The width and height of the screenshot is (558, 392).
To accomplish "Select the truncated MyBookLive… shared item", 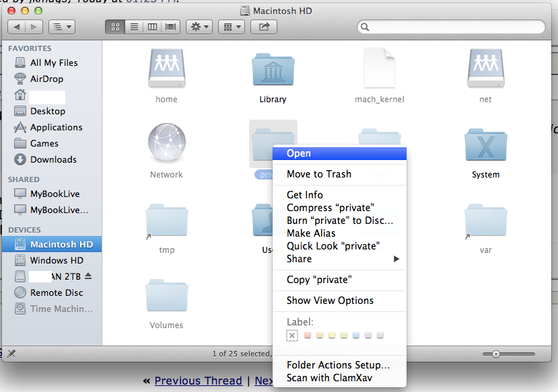I will (52, 210).
